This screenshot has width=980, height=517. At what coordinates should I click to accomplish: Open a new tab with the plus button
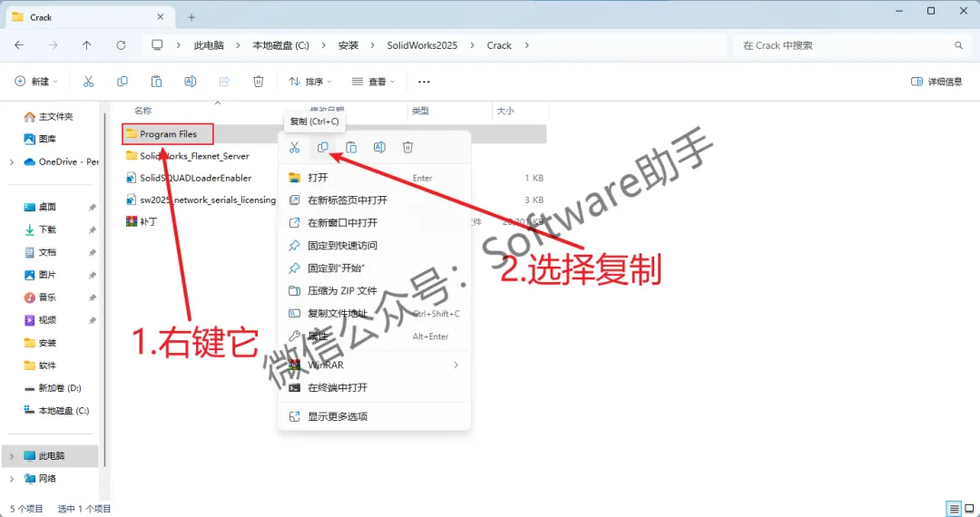point(191,17)
